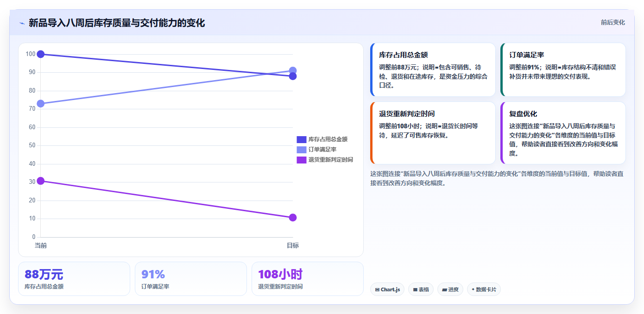Click the y-axis label 50
Screen dimensions: 644x314
pos(32,145)
